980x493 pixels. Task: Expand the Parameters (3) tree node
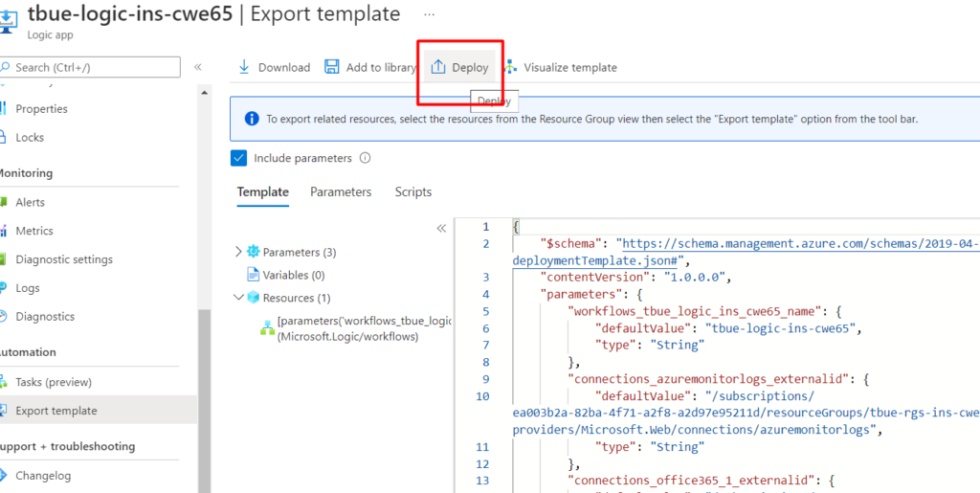pos(237,252)
